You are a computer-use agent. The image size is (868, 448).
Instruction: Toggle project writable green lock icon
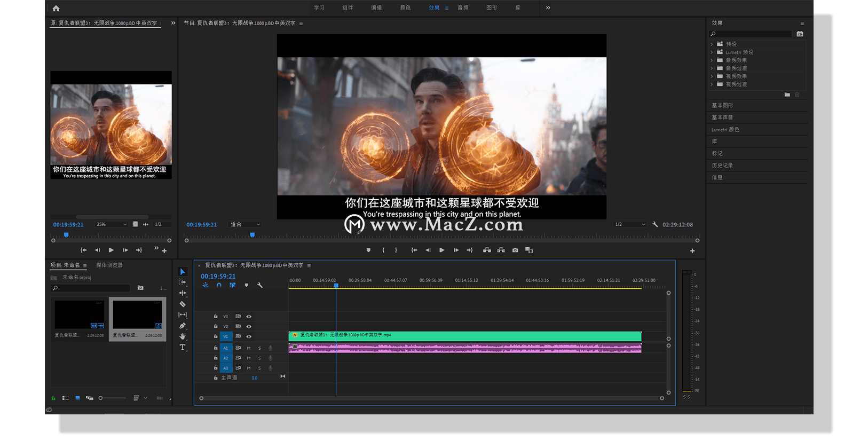(53, 398)
